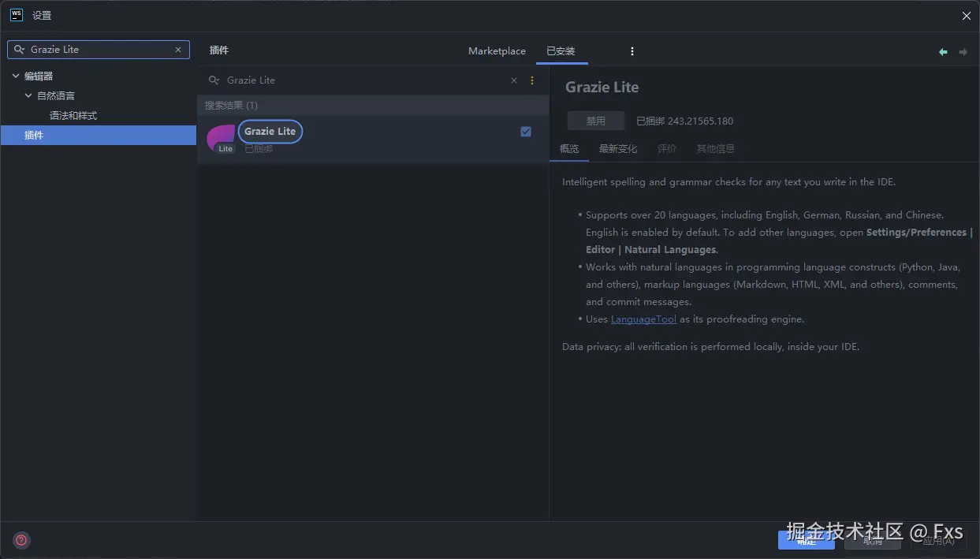
Task: Collapse the 编辑器 tree node
Action: coord(16,76)
